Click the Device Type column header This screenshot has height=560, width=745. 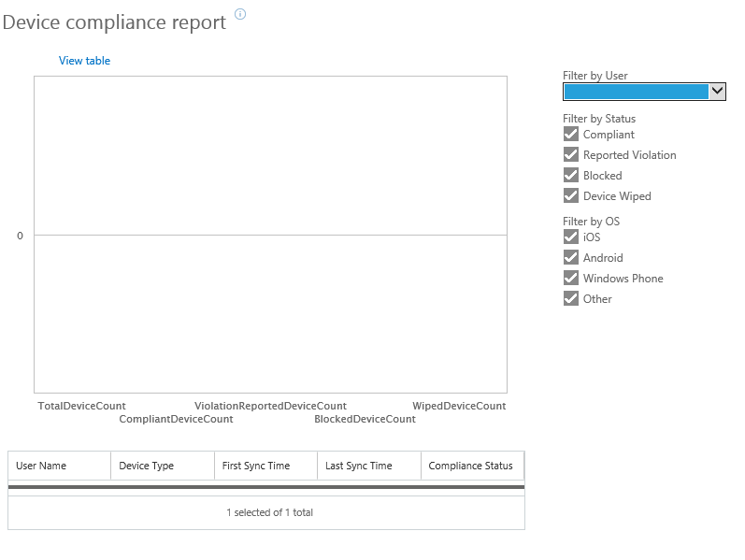(146, 466)
